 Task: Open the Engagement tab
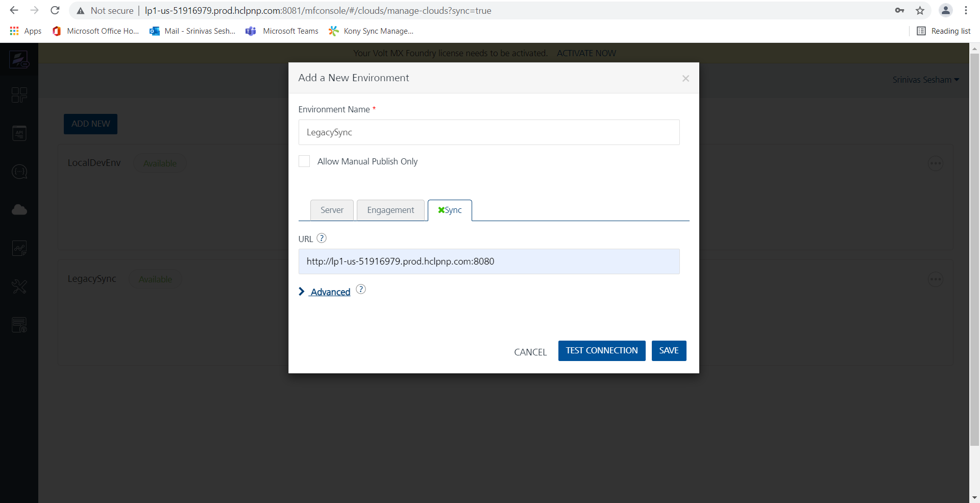390,210
